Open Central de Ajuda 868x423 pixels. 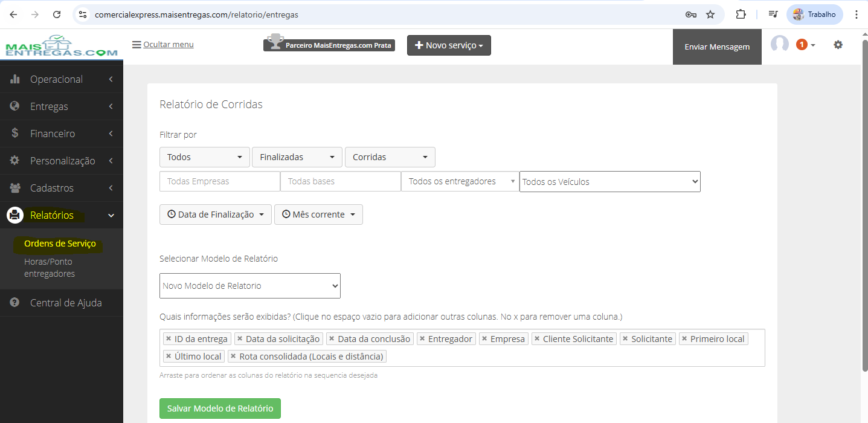coord(62,303)
